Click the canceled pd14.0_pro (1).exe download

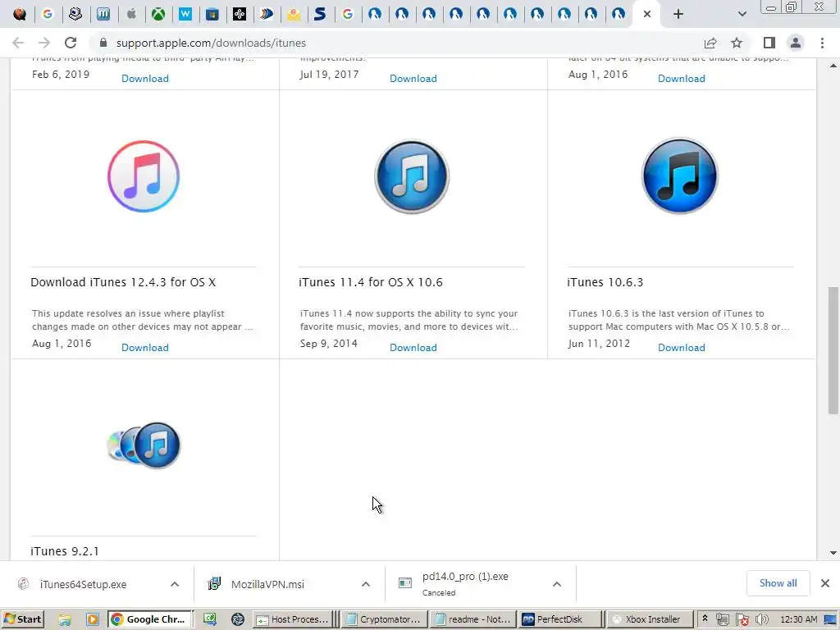pos(465,583)
